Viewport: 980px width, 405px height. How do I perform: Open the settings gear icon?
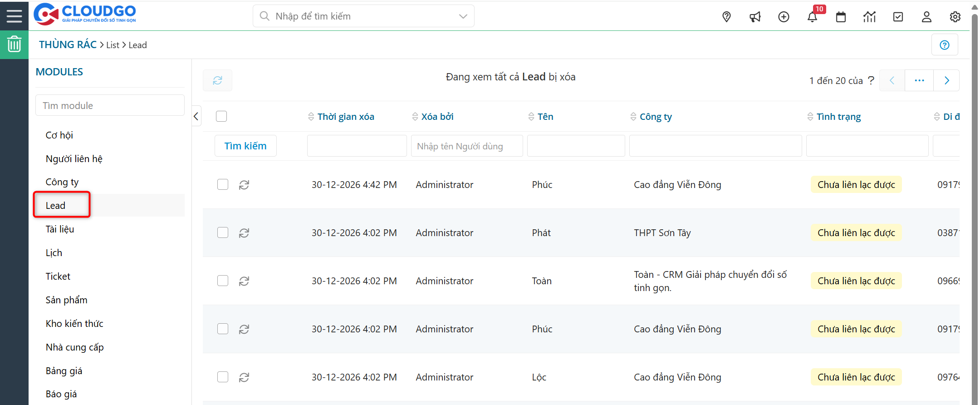tap(955, 17)
